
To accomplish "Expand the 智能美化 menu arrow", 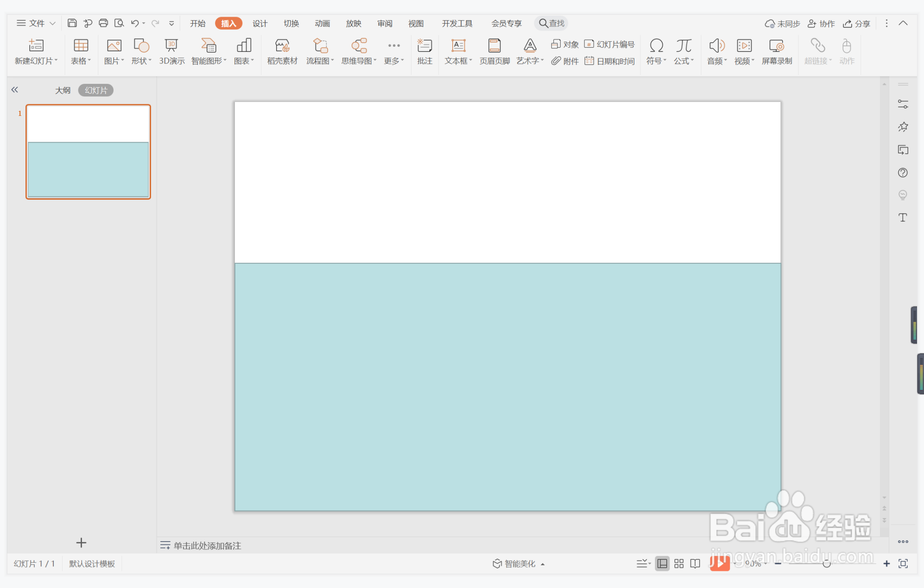I will click(x=543, y=564).
